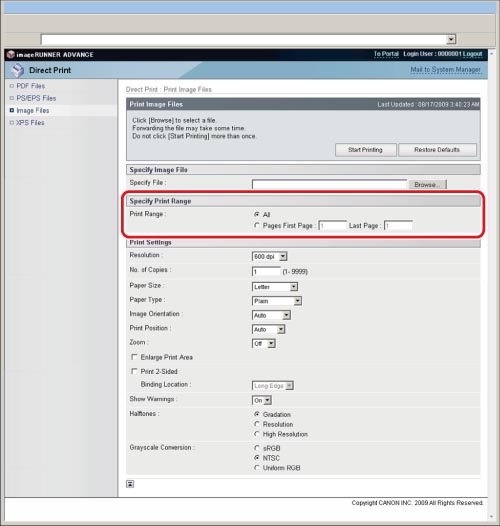Click the Direct Print printer icon

coord(17,70)
